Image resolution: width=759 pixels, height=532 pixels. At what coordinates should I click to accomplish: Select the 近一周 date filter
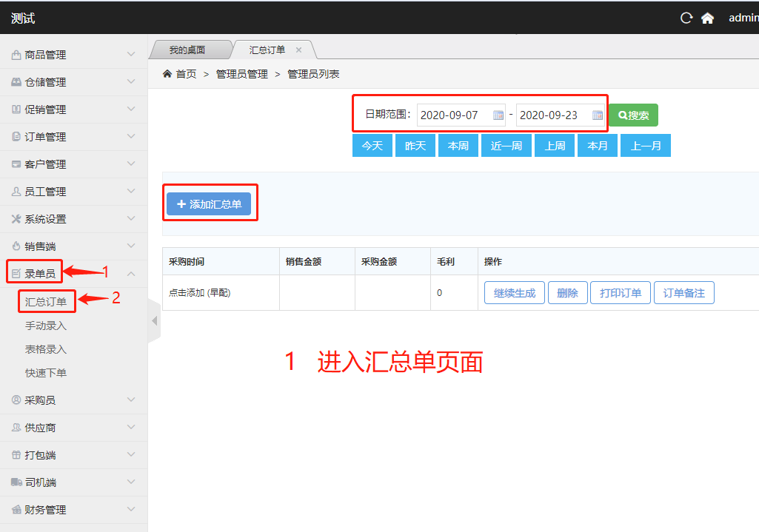[x=506, y=146]
